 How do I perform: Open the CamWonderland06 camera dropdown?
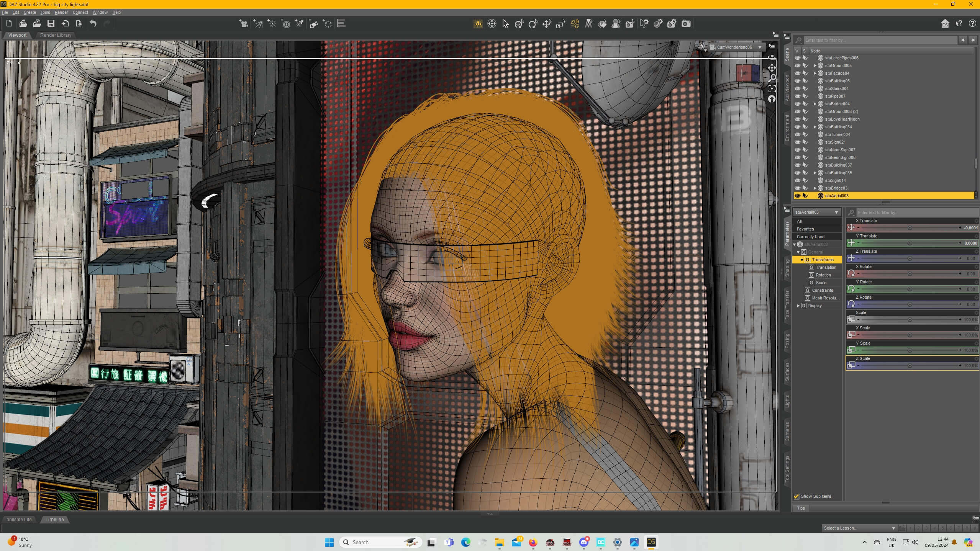click(736, 47)
